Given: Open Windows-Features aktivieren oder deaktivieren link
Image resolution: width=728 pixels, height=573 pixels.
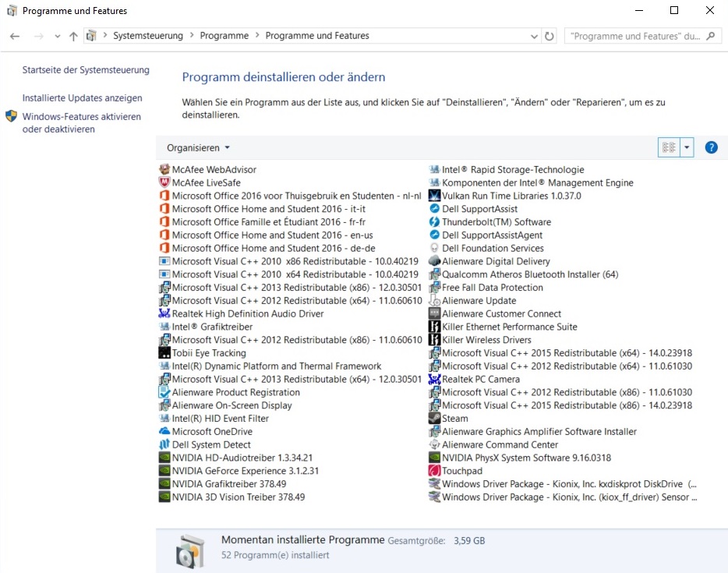Looking at the screenshot, I should click(x=82, y=122).
